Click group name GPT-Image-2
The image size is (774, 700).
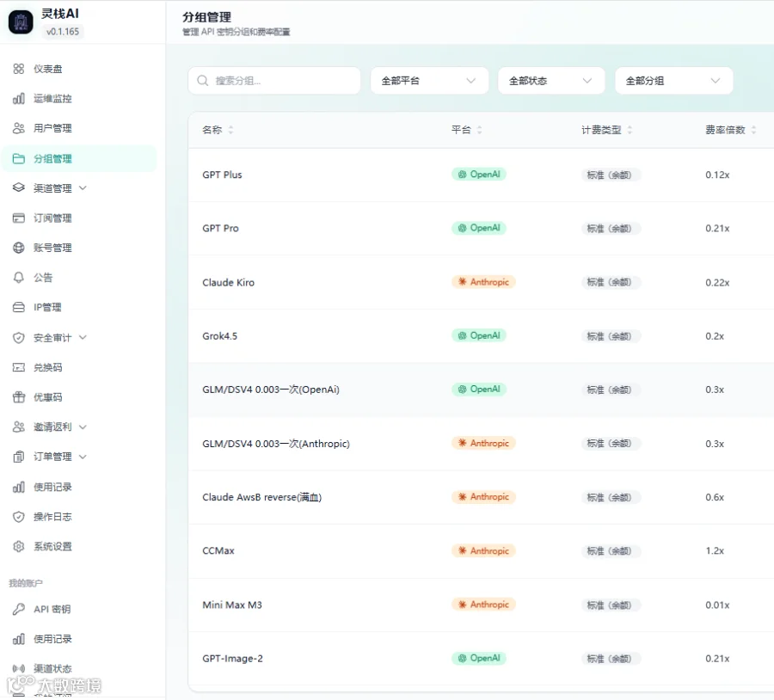[232, 659]
